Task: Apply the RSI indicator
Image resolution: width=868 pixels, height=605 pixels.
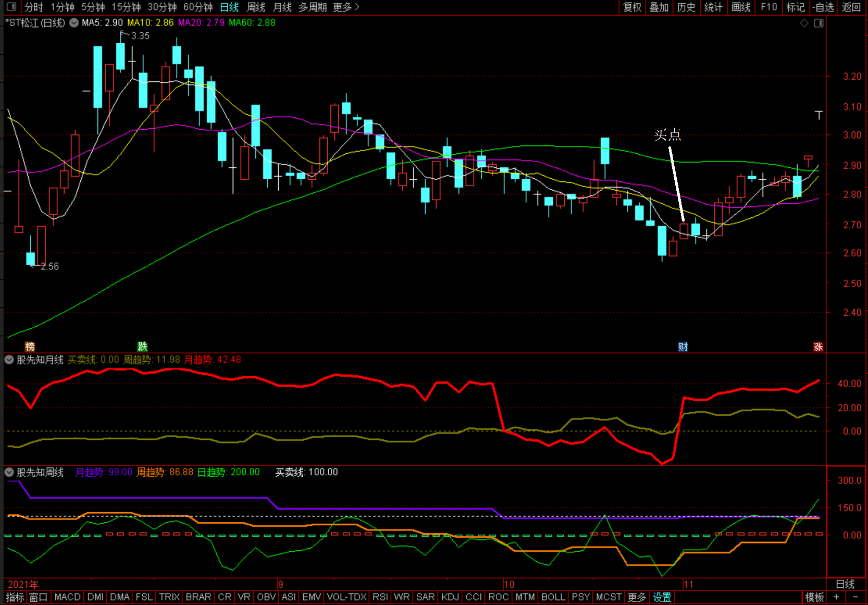Action: 380,597
